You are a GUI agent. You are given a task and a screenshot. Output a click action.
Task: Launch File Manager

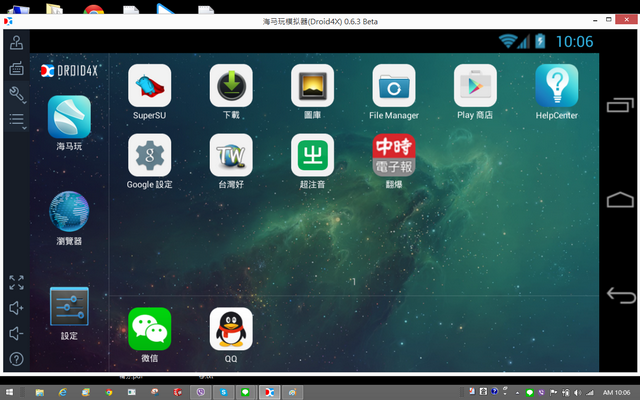[394, 86]
